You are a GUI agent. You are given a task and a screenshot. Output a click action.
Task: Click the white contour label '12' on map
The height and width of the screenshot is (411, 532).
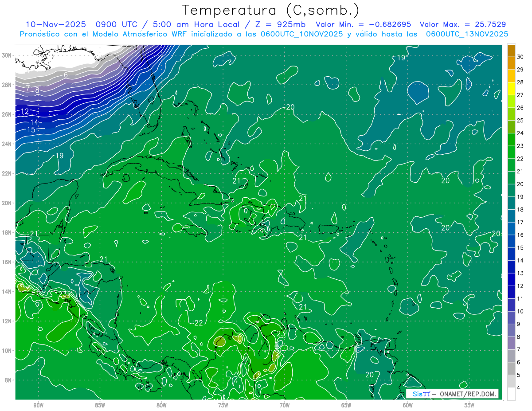point(25,111)
